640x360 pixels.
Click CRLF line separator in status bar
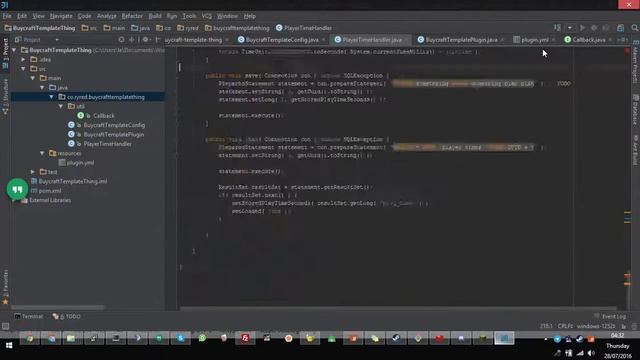(566, 326)
